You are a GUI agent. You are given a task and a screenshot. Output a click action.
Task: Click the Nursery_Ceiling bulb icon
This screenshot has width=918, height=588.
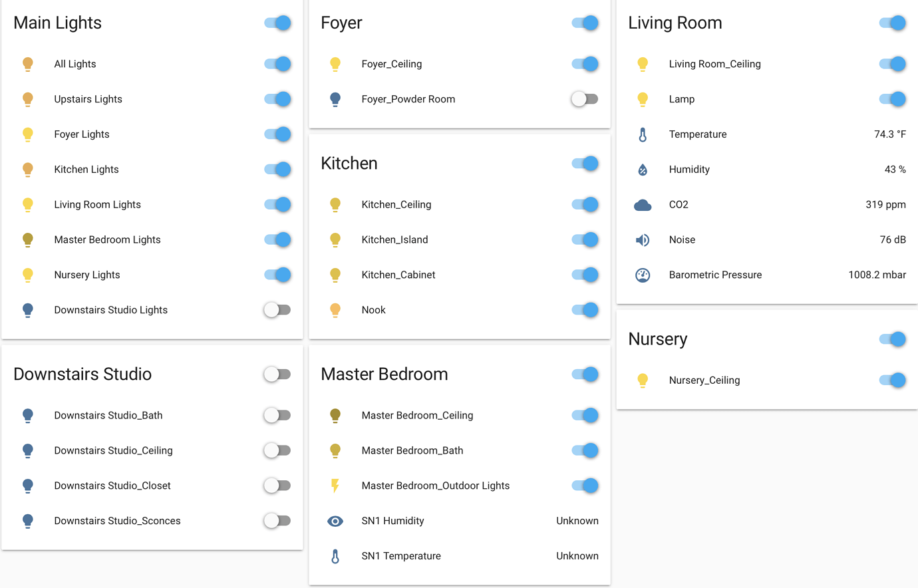[643, 380]
